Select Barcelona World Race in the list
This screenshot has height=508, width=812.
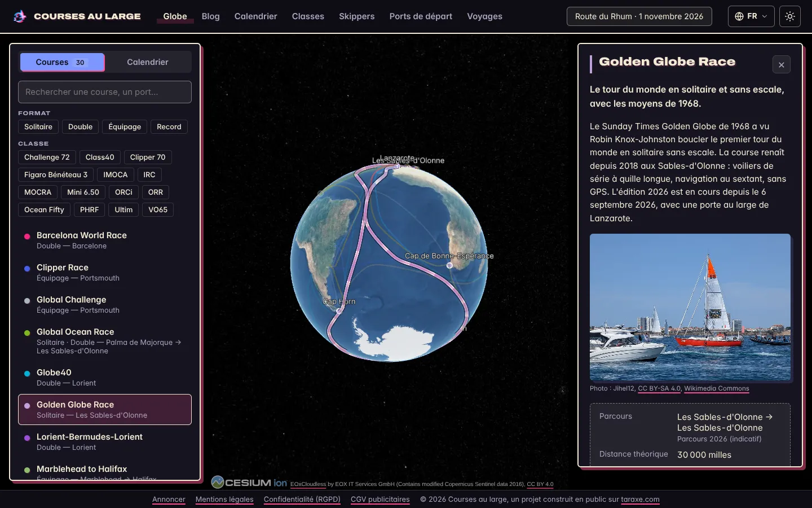pos(105,240)
